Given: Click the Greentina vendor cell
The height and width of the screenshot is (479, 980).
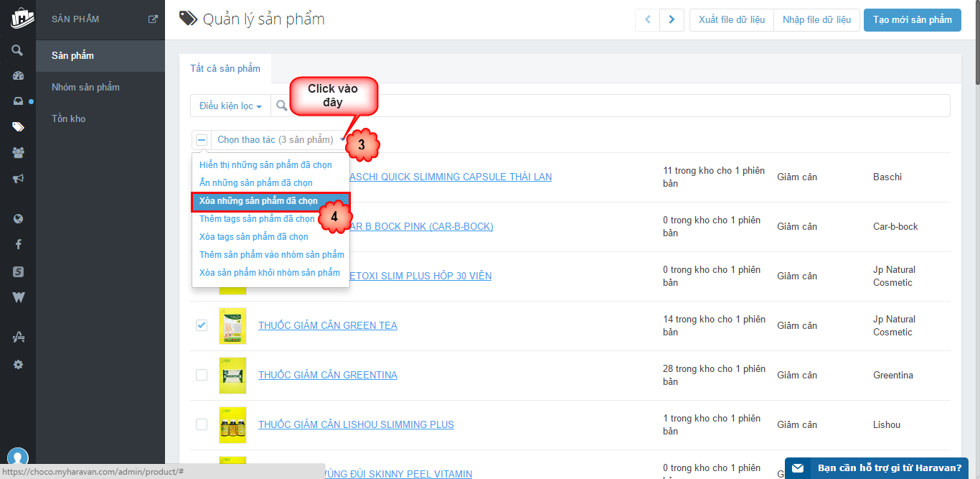Looking at the screenshot, I should pos(893,375).
